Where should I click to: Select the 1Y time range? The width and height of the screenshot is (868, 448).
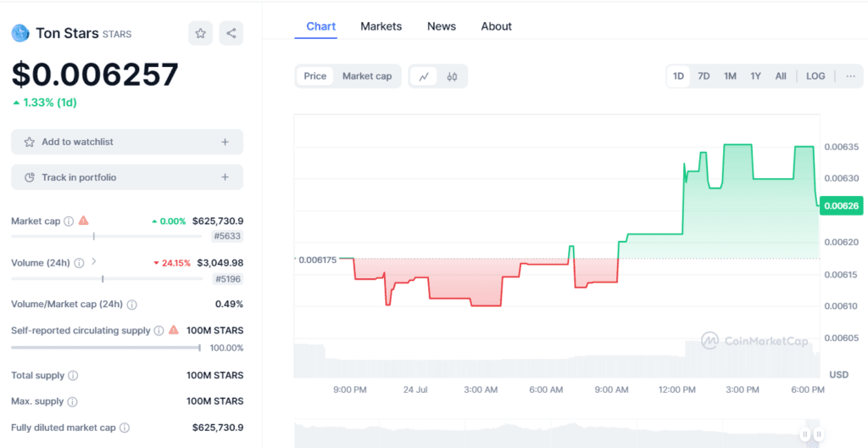coord(755,76)
